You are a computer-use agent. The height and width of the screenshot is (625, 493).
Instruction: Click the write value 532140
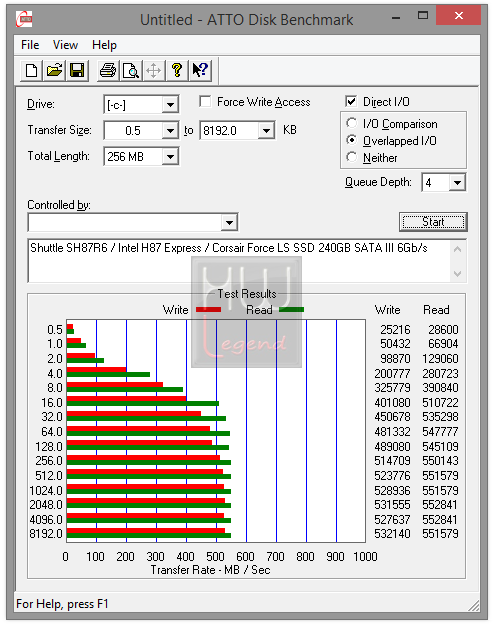pyautogui.click(x=392, y=533)
